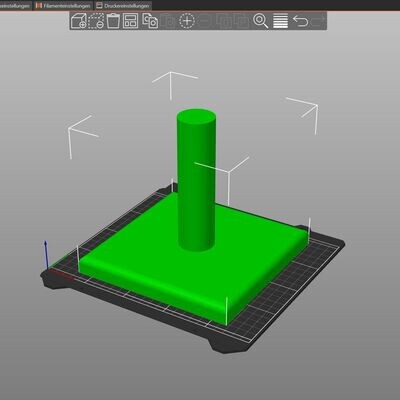Click the Add object cube icon

click(x=79, y=21)
